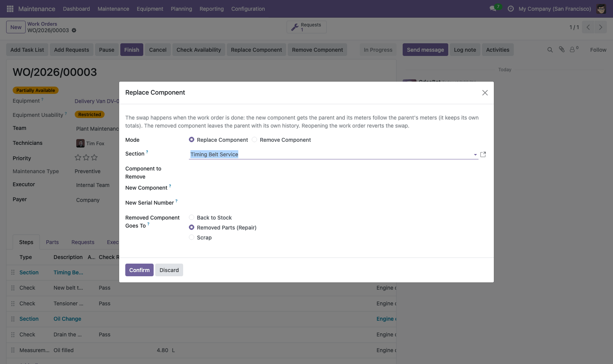Screen dimensions: 613x364
Task: Open the Equipment menu
Action: (150, 9)
